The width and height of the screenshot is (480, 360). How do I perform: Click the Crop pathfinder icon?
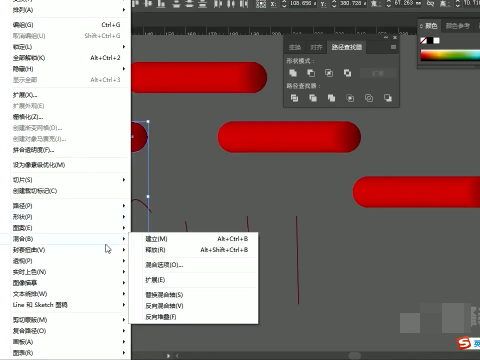[350, 98]
